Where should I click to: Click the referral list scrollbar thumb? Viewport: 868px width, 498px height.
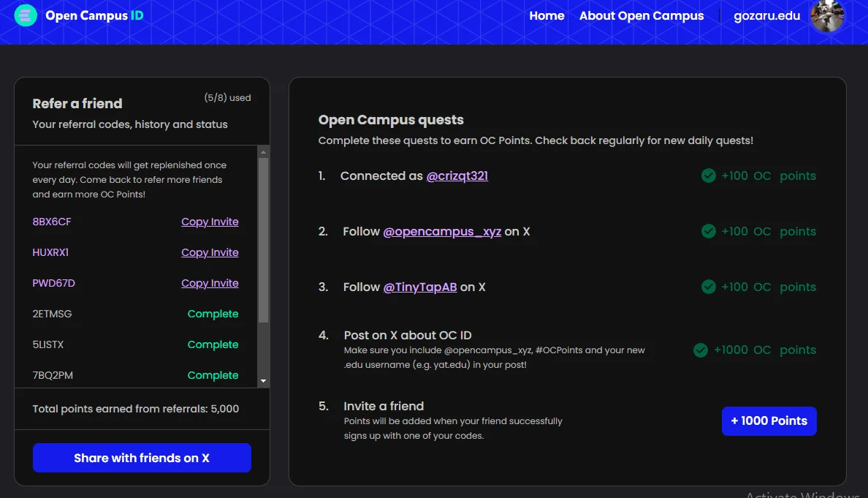tap(264, 240)
